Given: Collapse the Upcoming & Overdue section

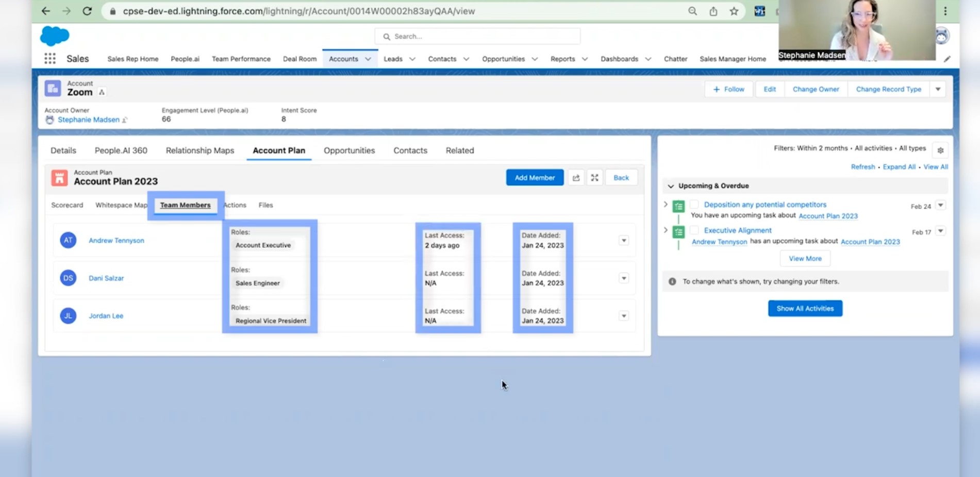Looking at the screenshot, I should coord(671,186).
